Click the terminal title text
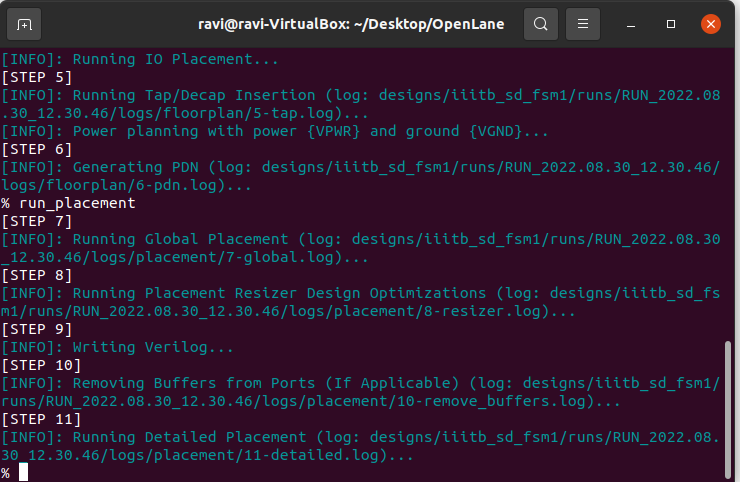Screen dimensions: 740x482 pos(351,24)
